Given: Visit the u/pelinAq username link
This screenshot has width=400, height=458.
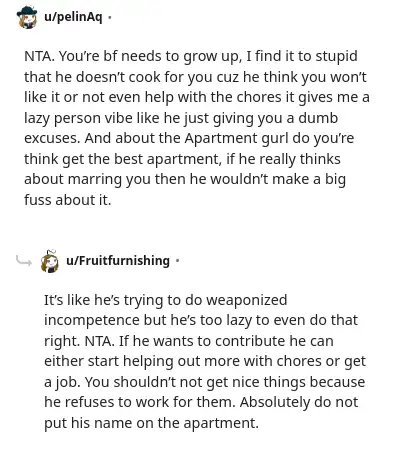Looking at the screenshot, I should coord(73,17).
